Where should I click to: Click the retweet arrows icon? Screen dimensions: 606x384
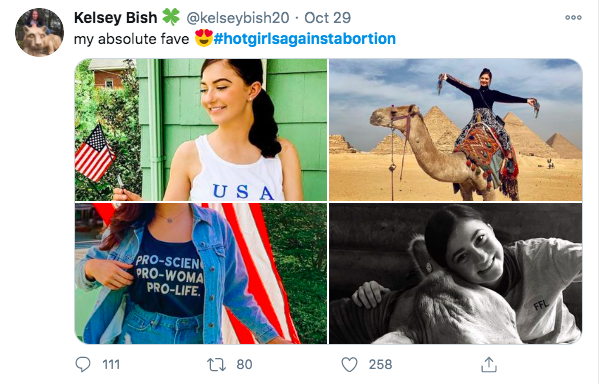click(x=216, y=364)
